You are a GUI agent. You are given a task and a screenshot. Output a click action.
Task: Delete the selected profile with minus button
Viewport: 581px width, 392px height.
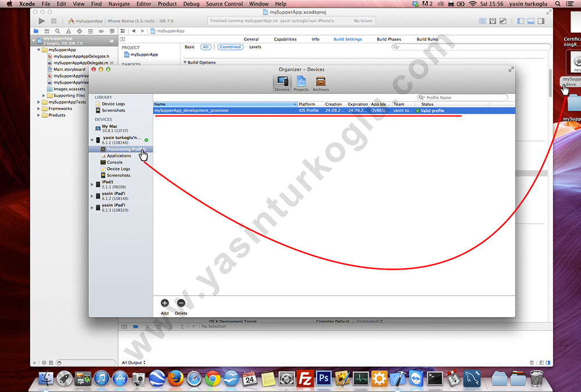point(181,303)
